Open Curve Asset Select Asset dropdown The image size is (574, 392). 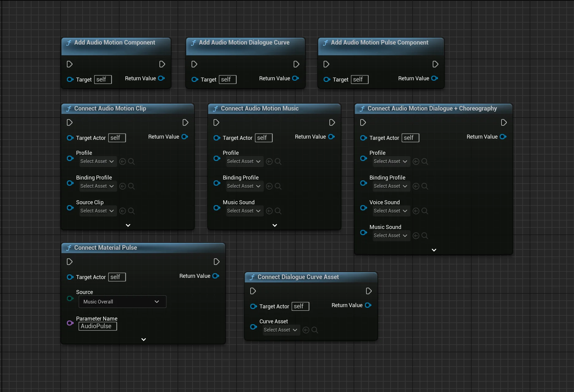[281, 330]
